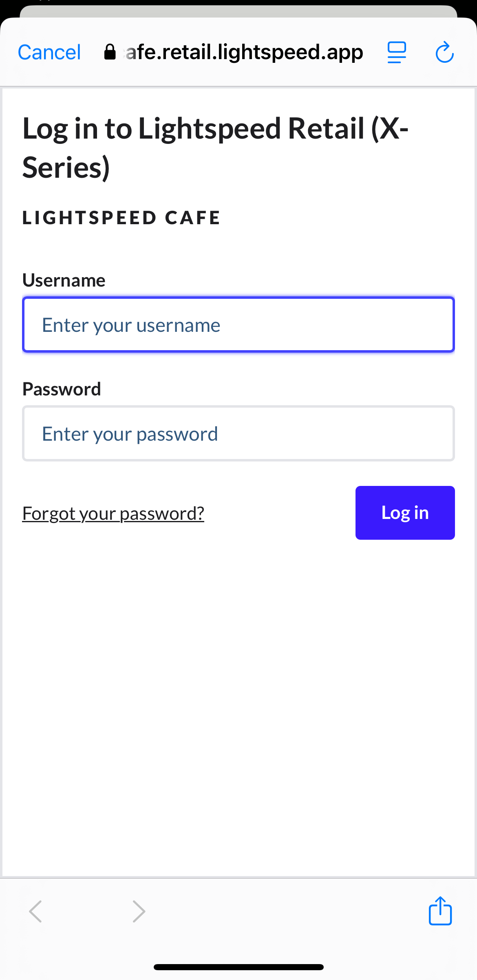Click the Password field label
This screenshot has width=477, height=980.
tap(62, 389)
